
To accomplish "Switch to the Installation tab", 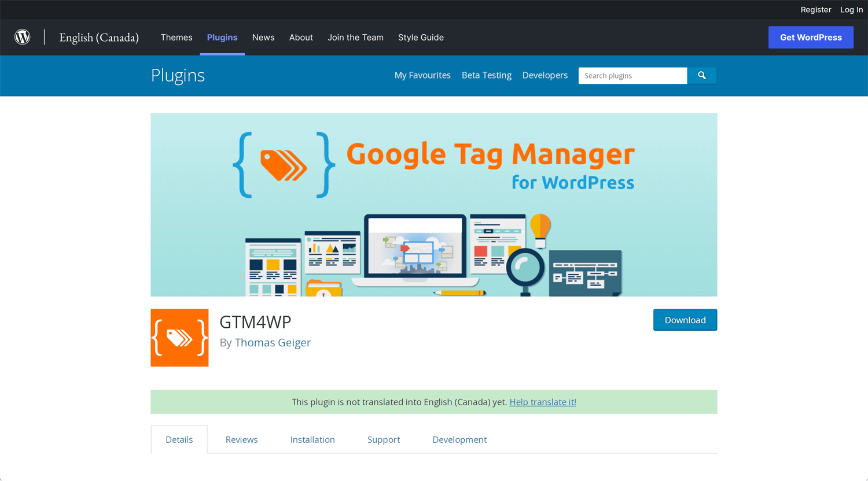I will [x=312, y=440].
